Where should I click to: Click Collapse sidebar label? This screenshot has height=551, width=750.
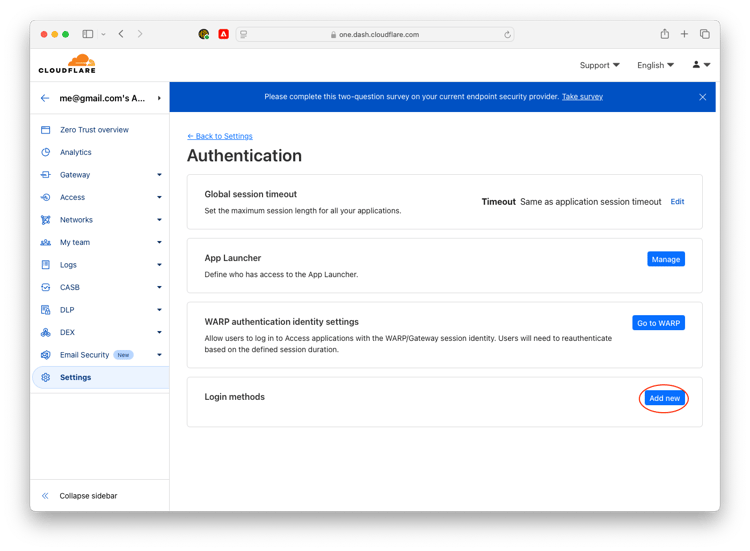(88, 496)
